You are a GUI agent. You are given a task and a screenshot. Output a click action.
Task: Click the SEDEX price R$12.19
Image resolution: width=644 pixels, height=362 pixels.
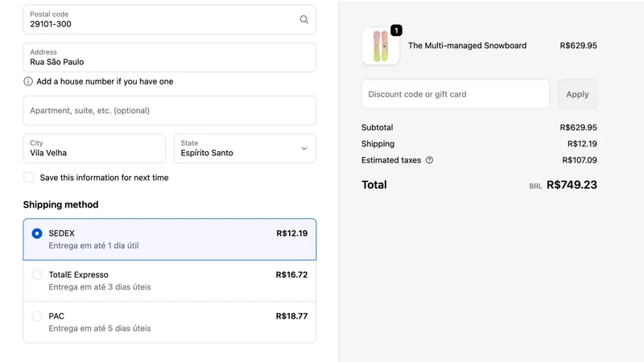tap(291, 233)
